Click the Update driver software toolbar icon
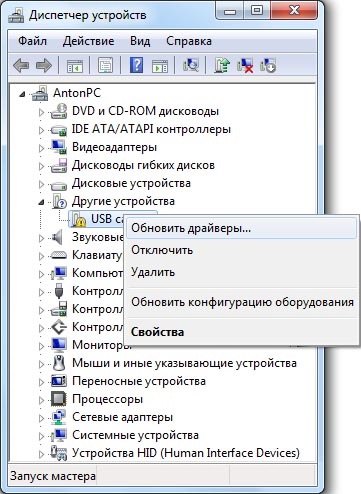 coord(222,65)
